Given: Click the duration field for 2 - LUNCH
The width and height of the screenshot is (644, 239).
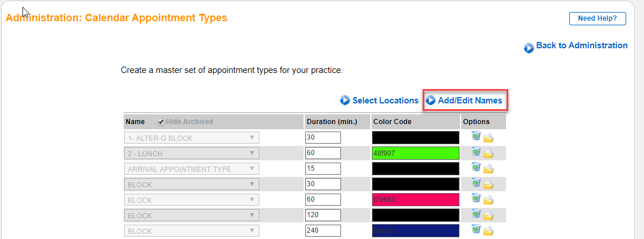Looking at the screenshot, I should point(323,153).
